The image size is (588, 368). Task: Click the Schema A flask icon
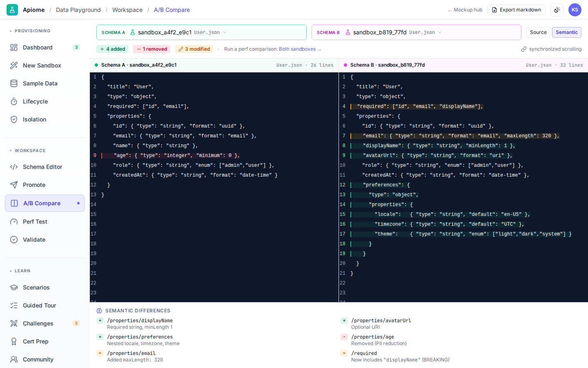(x=133, y=32)
